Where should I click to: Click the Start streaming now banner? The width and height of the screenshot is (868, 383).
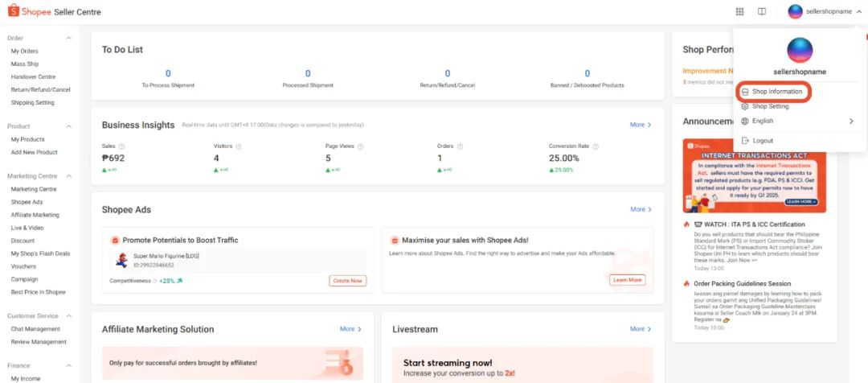tap(522, 364)
